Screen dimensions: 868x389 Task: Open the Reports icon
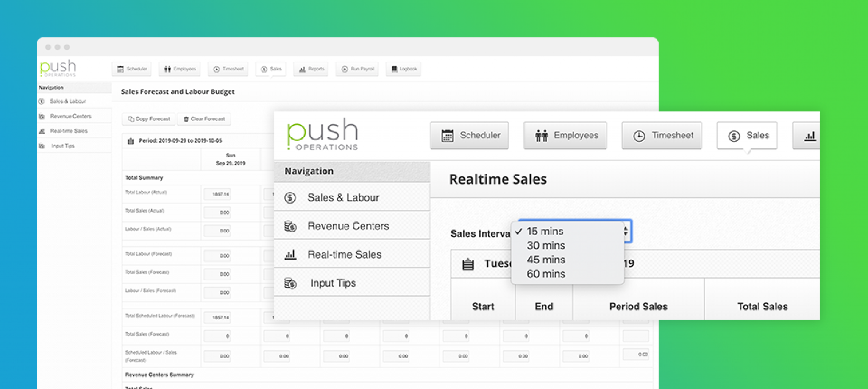click(311, 69)
